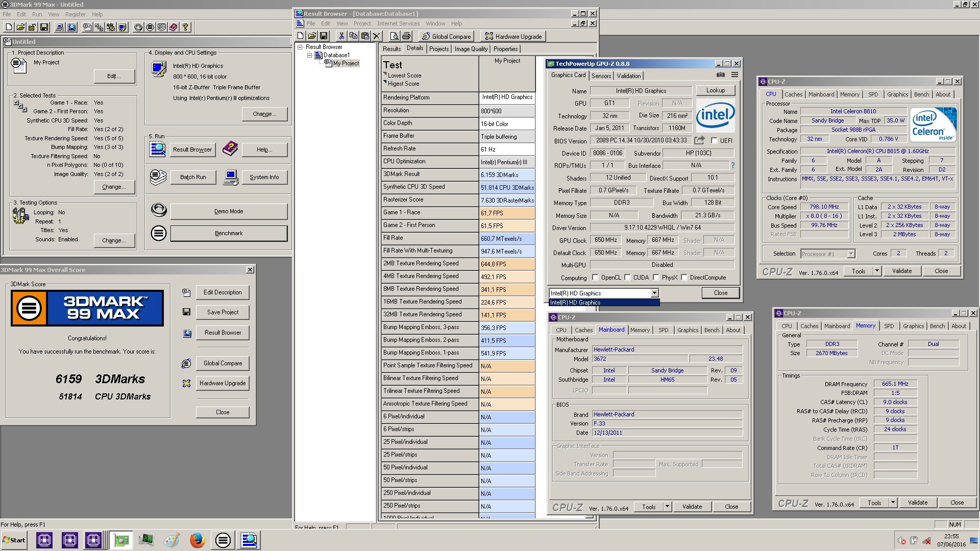The width and height of the screenshot is (980, 551).
Task: Select Intel(R) HD Graphics dropdown list entry
Action: (604, 303)
